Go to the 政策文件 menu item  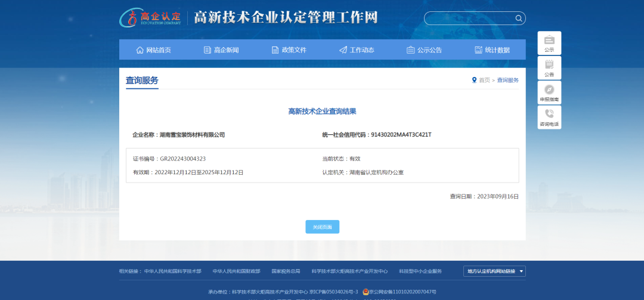(x=289, y=50)
